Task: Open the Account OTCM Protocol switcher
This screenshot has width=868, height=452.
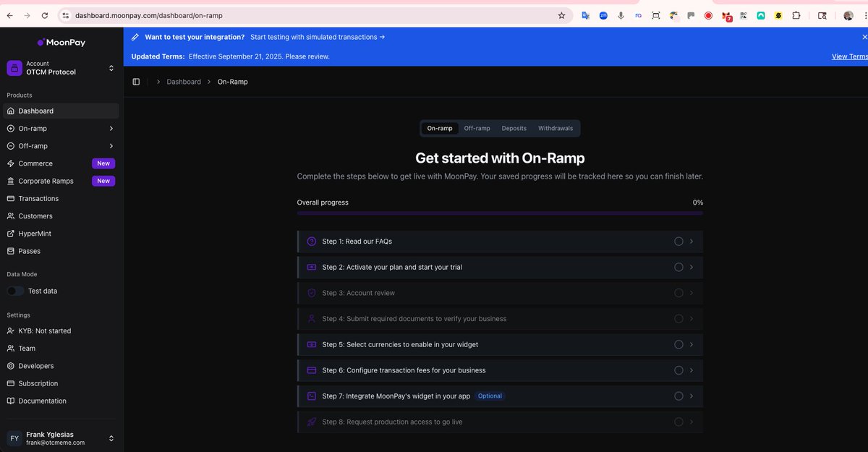Action: point(61,68)
